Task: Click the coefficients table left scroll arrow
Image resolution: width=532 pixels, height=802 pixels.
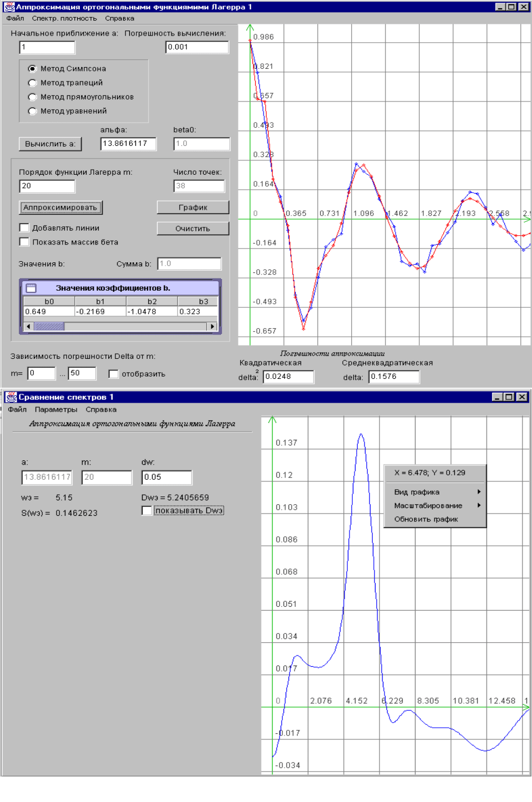Action: pyautogui.click(x=29, y=327)
